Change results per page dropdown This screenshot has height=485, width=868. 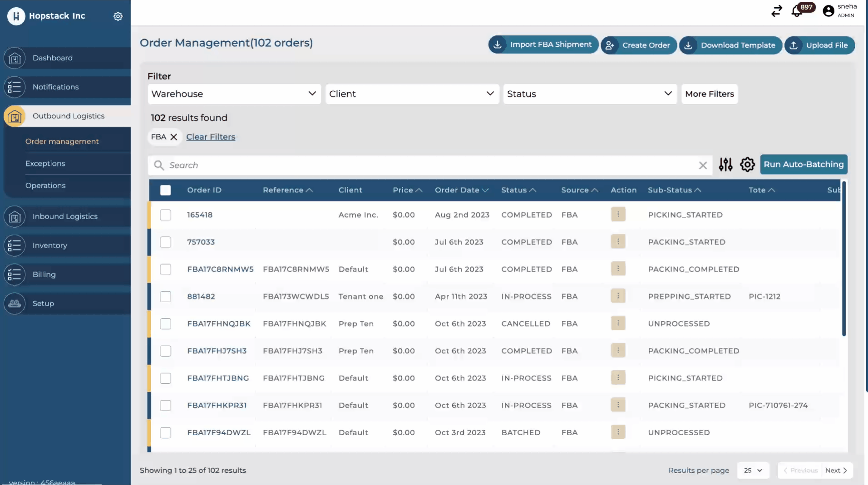point(753,470)
